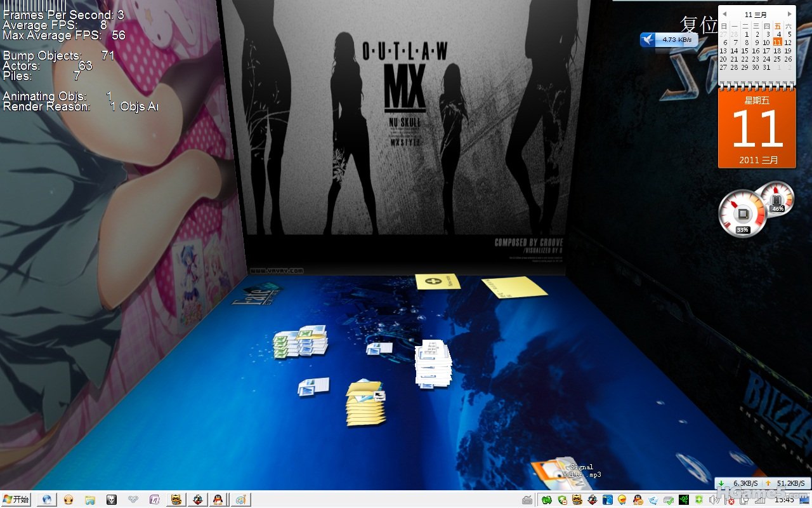The image size is (812, 508).
Task: Click the 开始 Start button
Action: tap(16, 500)
